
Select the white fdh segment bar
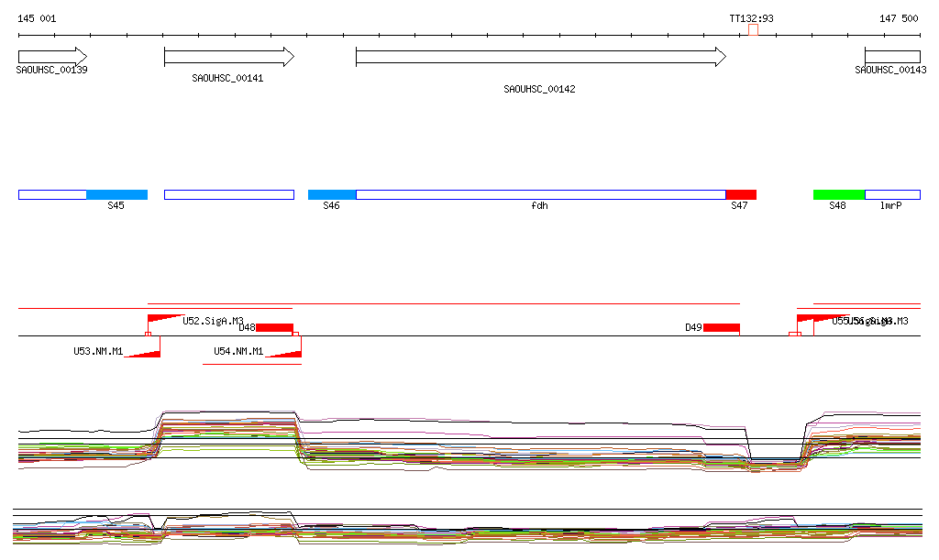click(540, 194)
